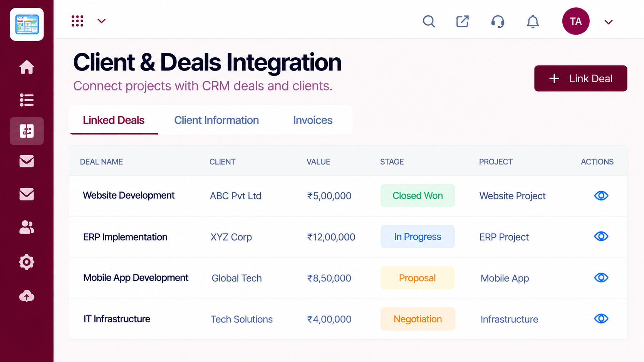This screenshot has width=644, height=362.
Task: Go to Home via sidebar house icon
Action: [27, 67]
